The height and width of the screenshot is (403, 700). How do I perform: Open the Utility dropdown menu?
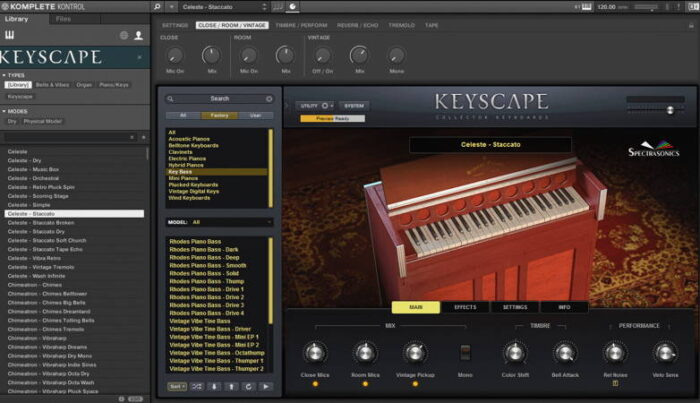coord(313,105)
